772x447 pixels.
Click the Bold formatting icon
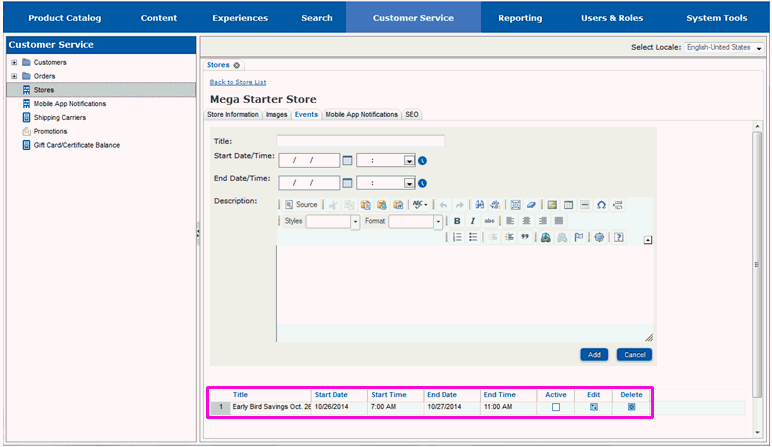click(457, 221)
